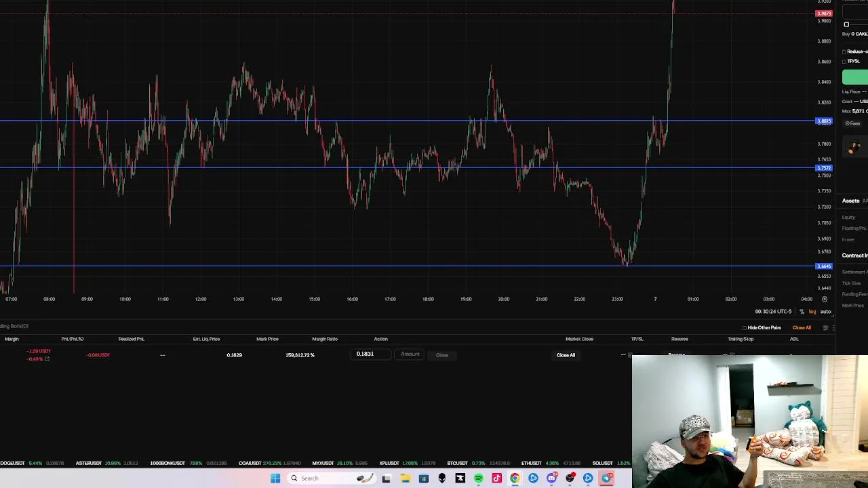Open Discord from the taskbar
The width and height of the screenshot is (868, 488).
click(x=551, y=479)
